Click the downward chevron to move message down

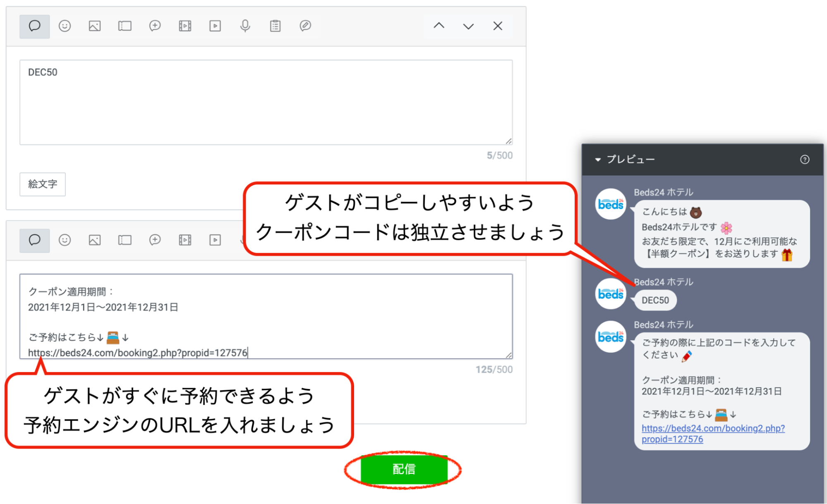tap(468, 26)
